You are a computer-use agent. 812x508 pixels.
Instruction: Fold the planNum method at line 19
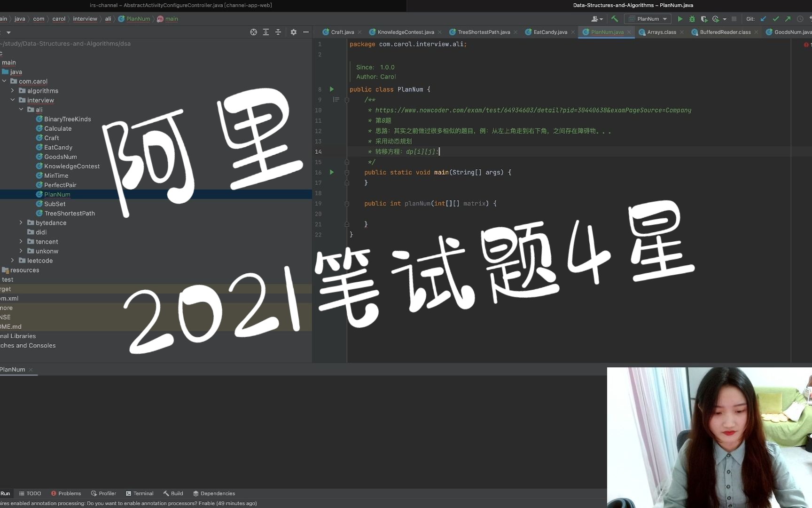click(x=347, y=204)
